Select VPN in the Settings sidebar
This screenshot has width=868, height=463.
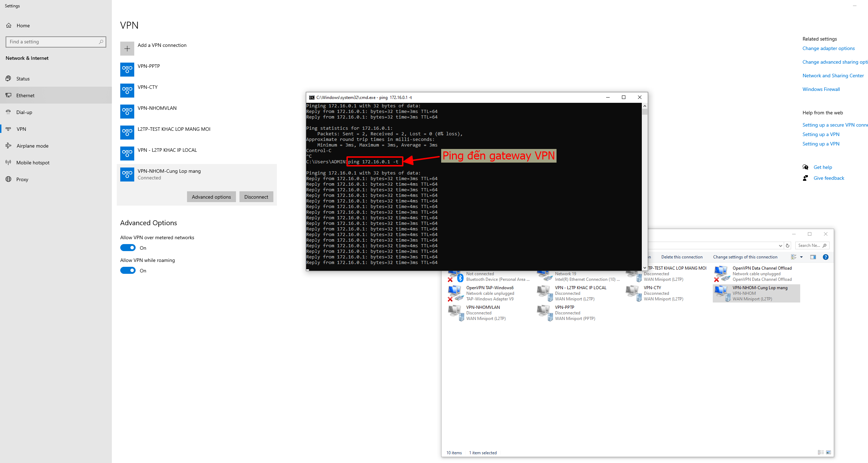click(21, 129)
